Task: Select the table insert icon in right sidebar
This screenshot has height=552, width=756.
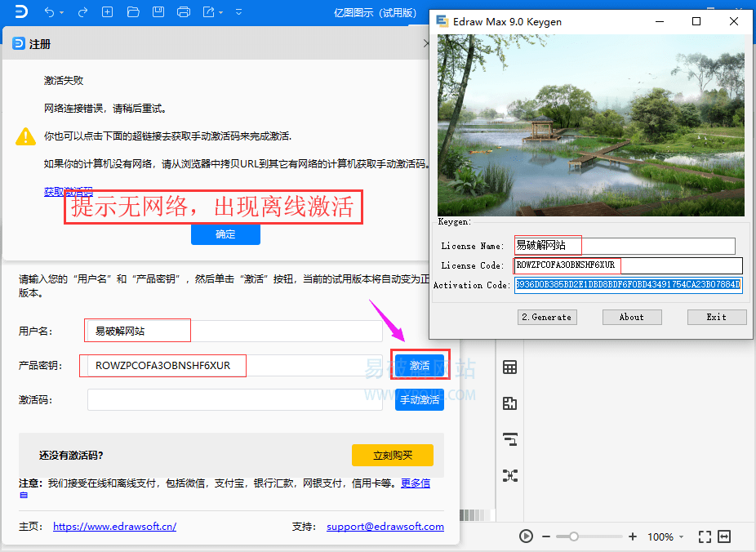Action: (x=510, y=367)
